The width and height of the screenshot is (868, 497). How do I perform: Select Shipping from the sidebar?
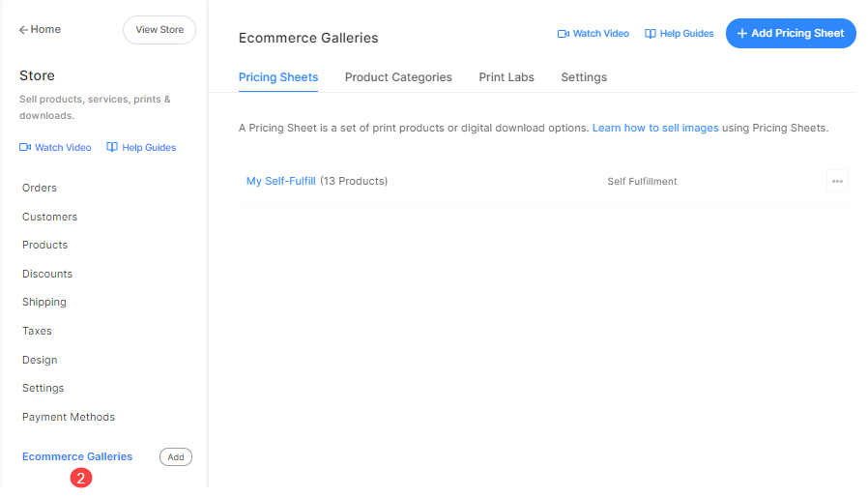coord(44,302)
